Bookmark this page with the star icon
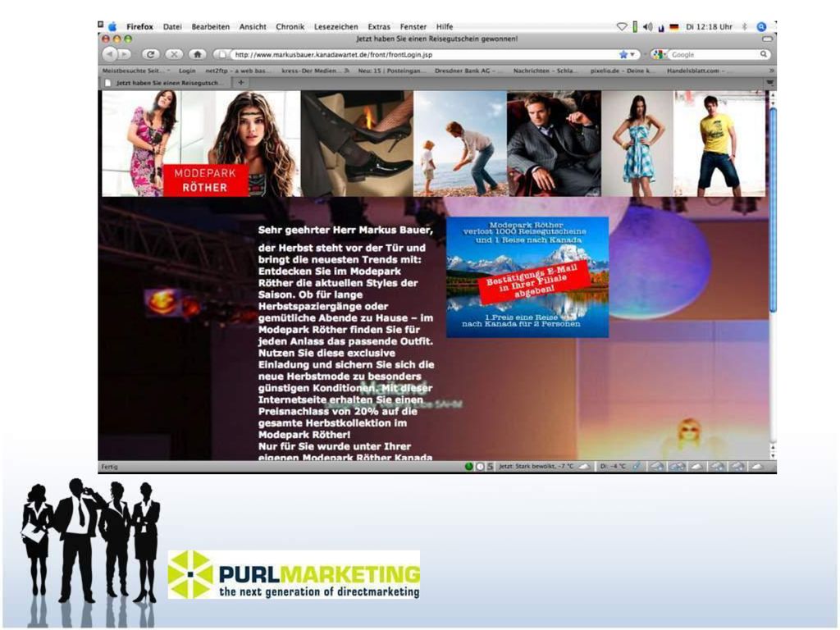The height and width of the screenshot is (630, 840). (623, 54)
